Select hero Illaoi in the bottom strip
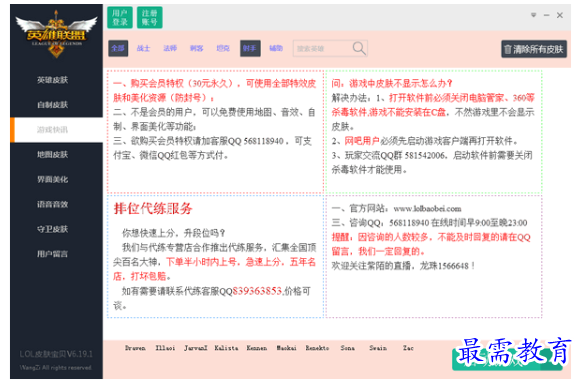Image resolution: width=580 pixels, height=382 pixels. (x=165, y=348)
